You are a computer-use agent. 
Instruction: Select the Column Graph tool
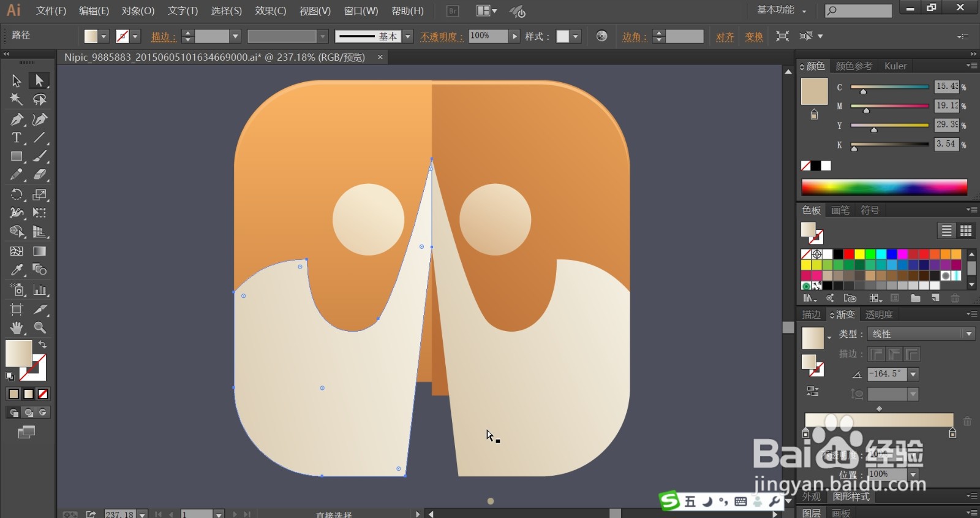pos(40,289)
